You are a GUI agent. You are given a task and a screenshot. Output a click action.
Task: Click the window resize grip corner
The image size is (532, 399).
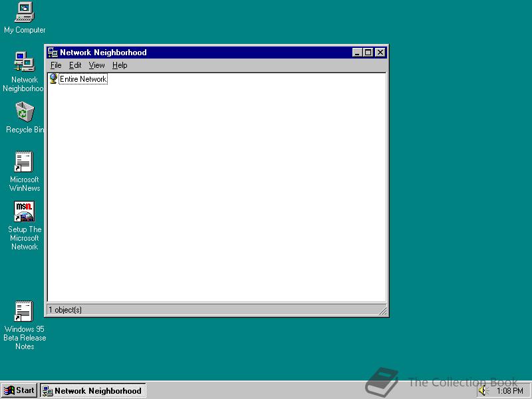coord(382,310)
